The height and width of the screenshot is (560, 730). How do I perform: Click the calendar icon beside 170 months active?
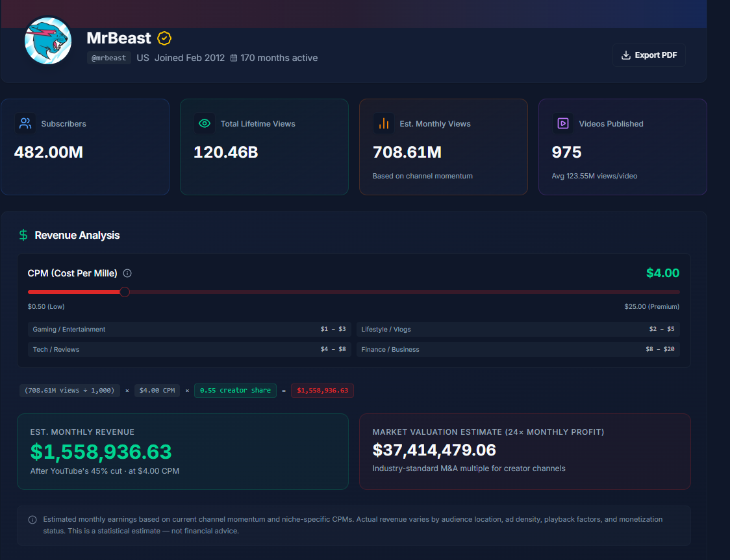[234, 58]
